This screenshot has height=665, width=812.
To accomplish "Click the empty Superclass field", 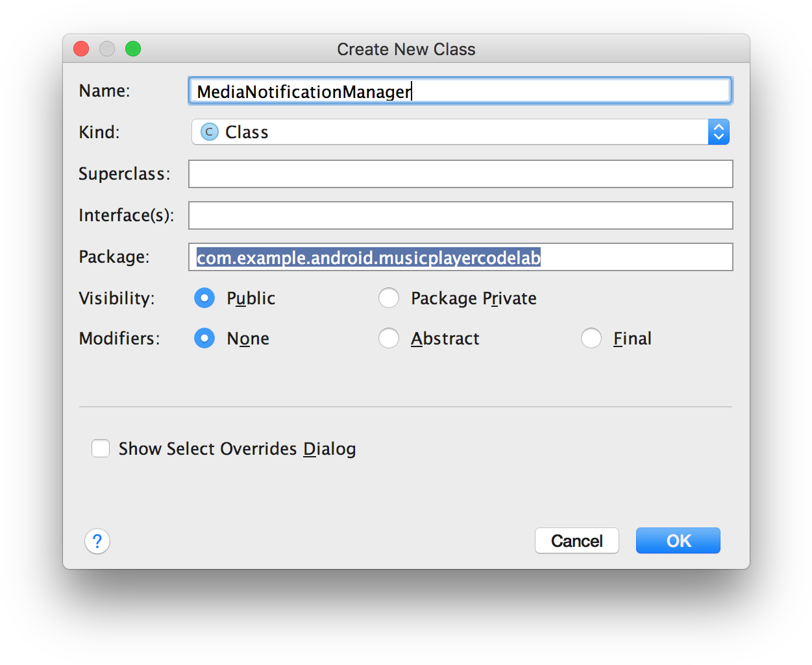I will (x=460, y=174).
